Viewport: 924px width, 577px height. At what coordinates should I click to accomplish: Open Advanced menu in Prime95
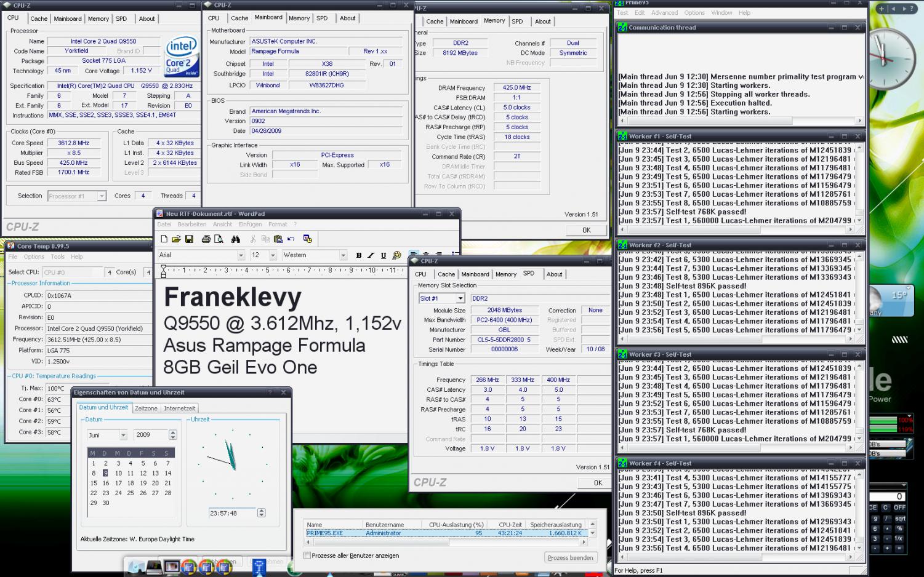click(x=664, y=12)
